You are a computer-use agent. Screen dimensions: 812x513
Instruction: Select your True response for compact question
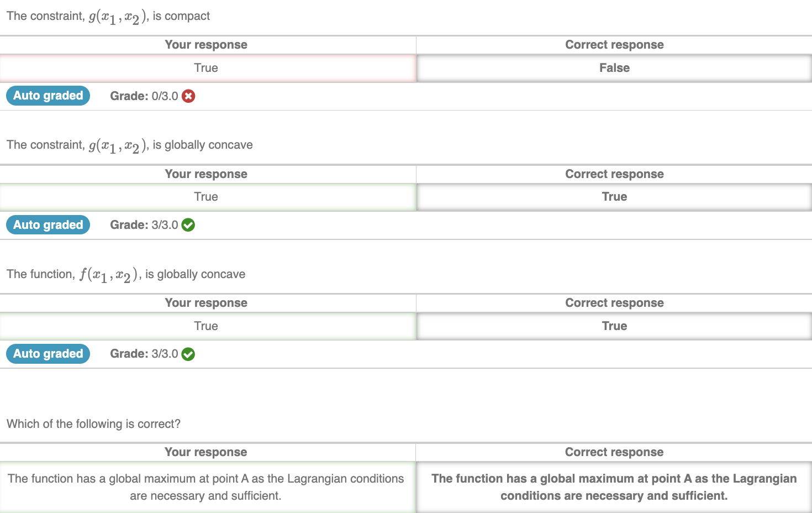[x=208, y=68]
